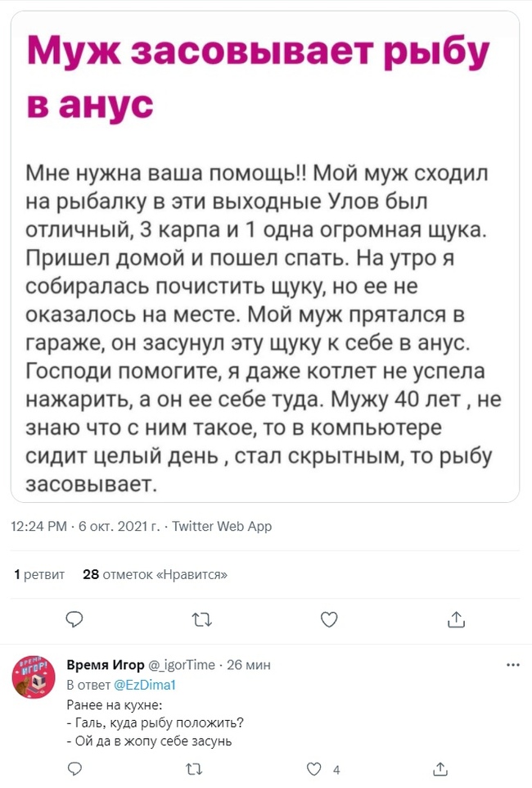Like the reply with 4 likes

coord(313,768)
